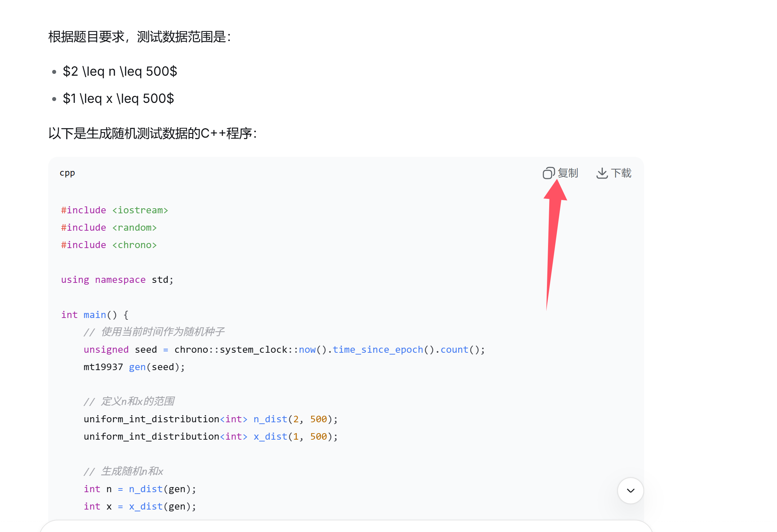777x532 pixels.
Task: Click the unsigned seed declaration line
Action: (284, 350)
